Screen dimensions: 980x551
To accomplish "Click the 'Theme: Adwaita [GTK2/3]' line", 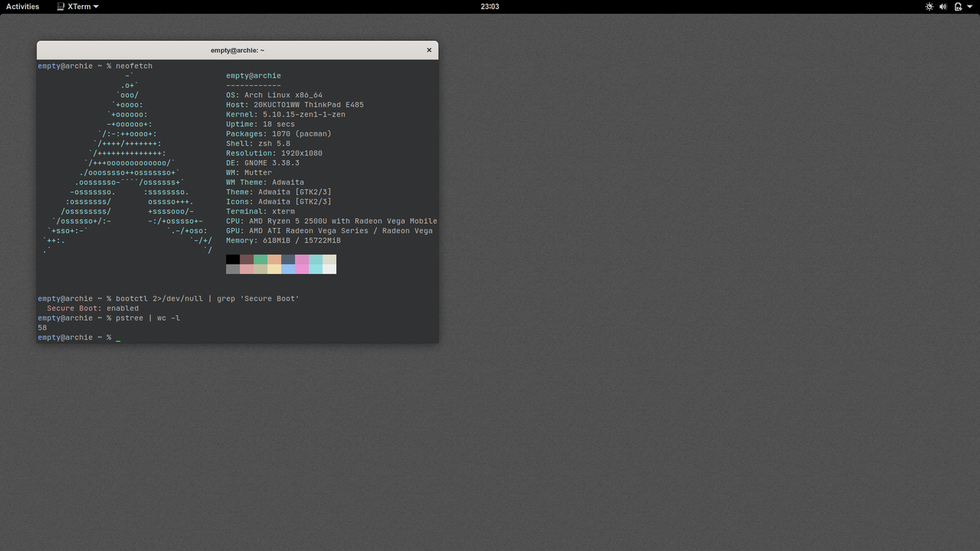I will (279, 192).
